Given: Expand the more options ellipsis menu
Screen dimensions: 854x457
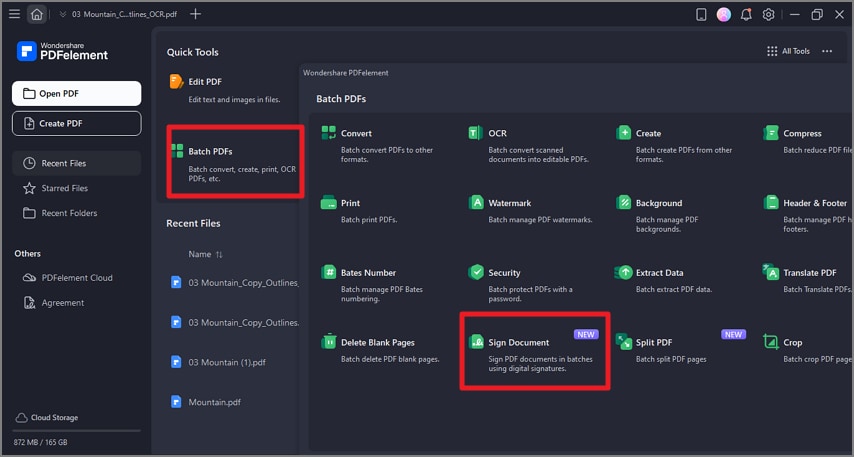Looking at the screenshot, I should 827,51.
